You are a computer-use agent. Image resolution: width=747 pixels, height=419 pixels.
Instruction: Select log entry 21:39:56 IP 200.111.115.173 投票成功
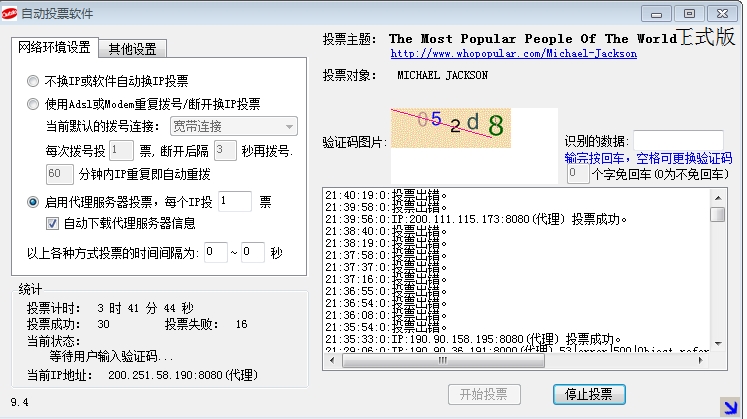[x=476, y=219]
